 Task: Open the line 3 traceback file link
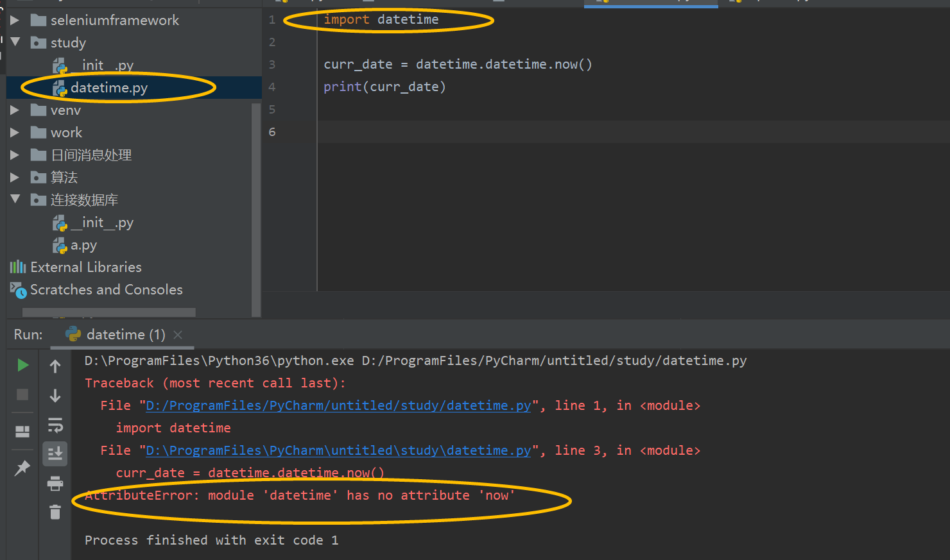(338, 450)
